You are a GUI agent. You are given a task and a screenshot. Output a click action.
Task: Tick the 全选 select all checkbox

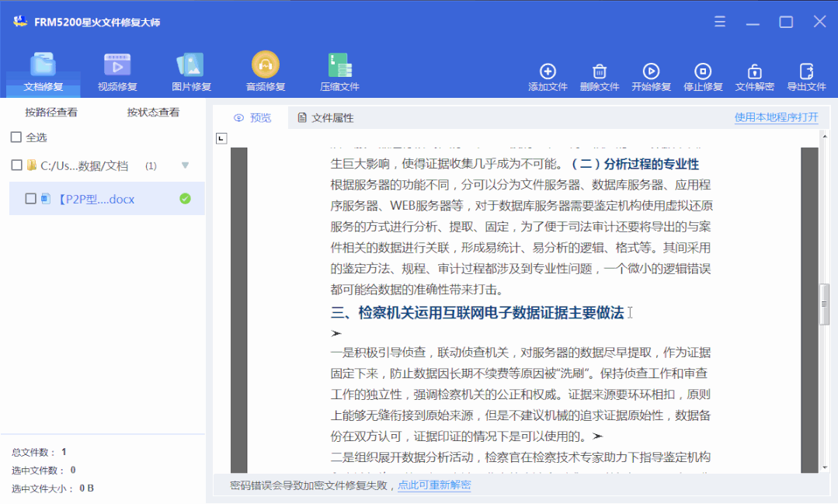pyautogui.click(x=16, y=137)
